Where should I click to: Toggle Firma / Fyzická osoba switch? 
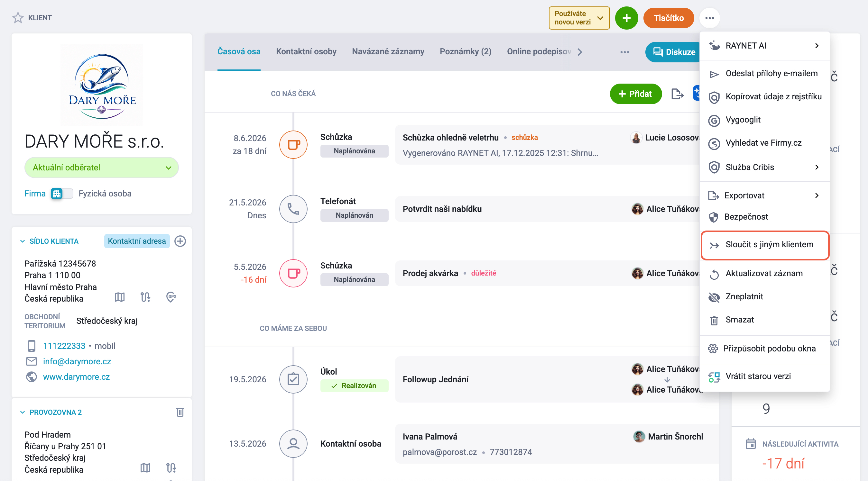pyautogui.click(x=62, y=194)
